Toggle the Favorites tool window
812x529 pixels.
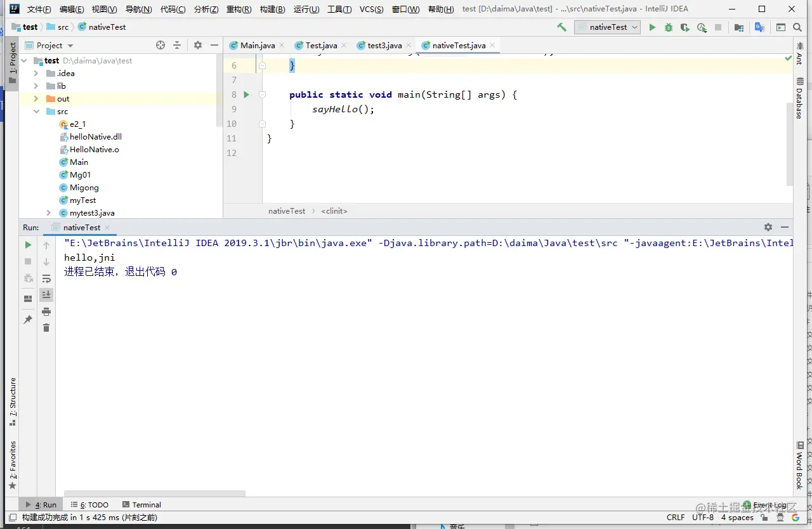pyautogui.click(x=12, y=465)
